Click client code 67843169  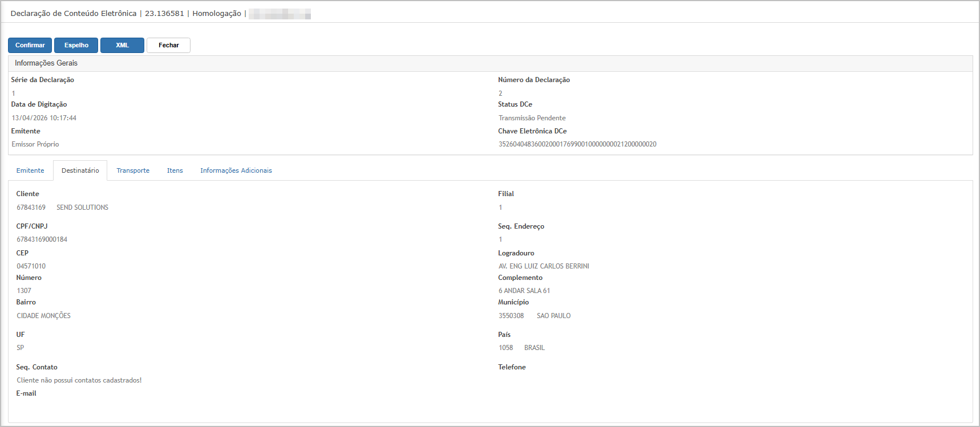tap(31, 208)
